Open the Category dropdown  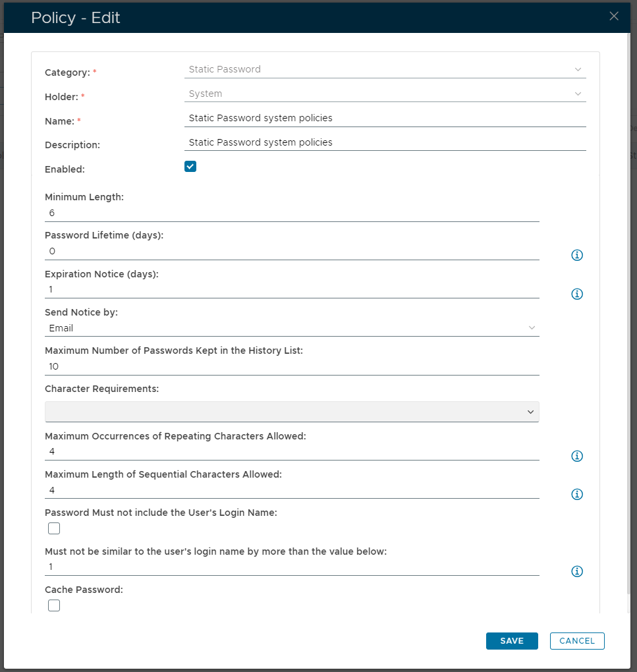[385, 69]
